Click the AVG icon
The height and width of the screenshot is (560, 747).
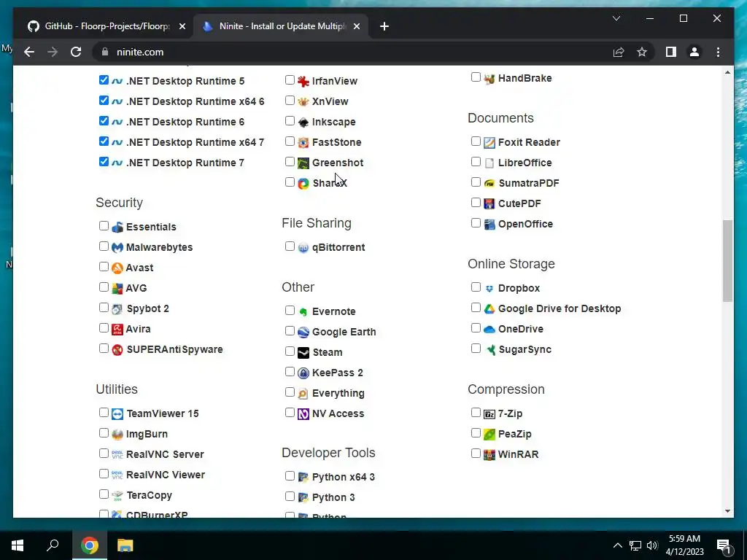click(x=117, y=289)
